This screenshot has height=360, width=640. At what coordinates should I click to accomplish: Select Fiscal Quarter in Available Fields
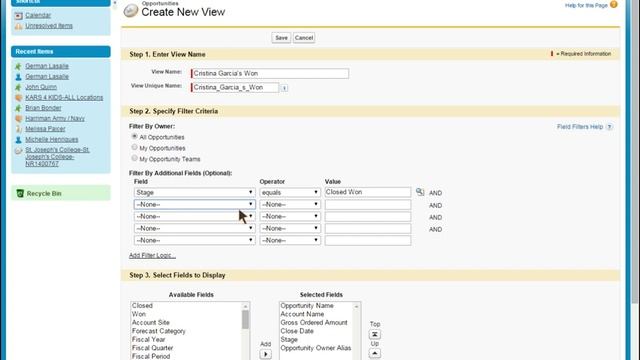click(152, 348)
